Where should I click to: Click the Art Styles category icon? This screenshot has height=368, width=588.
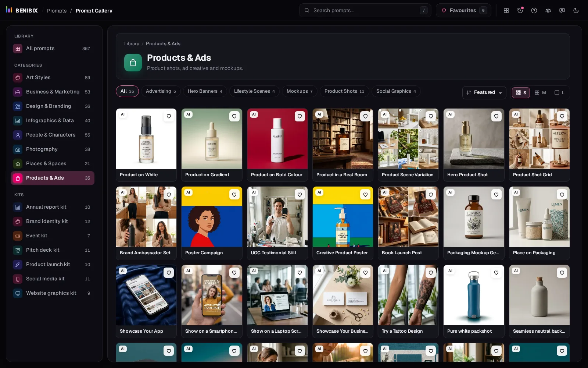tap(18, 78)
